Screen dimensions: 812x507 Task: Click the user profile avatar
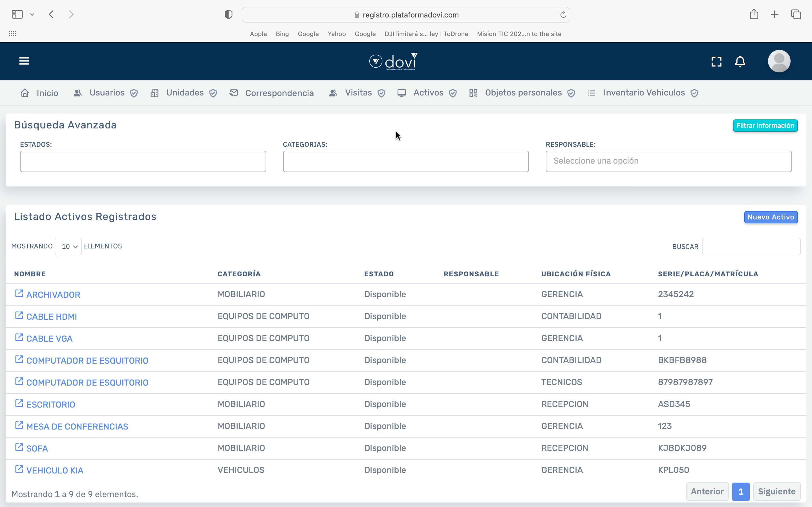coord(779,61)
